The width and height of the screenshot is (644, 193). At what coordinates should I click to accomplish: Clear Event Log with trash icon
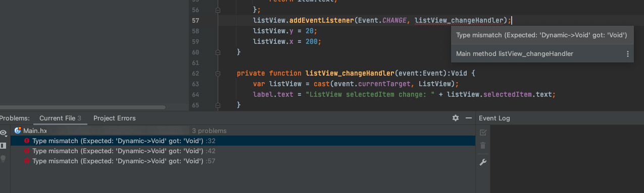[x=483, y=146]
